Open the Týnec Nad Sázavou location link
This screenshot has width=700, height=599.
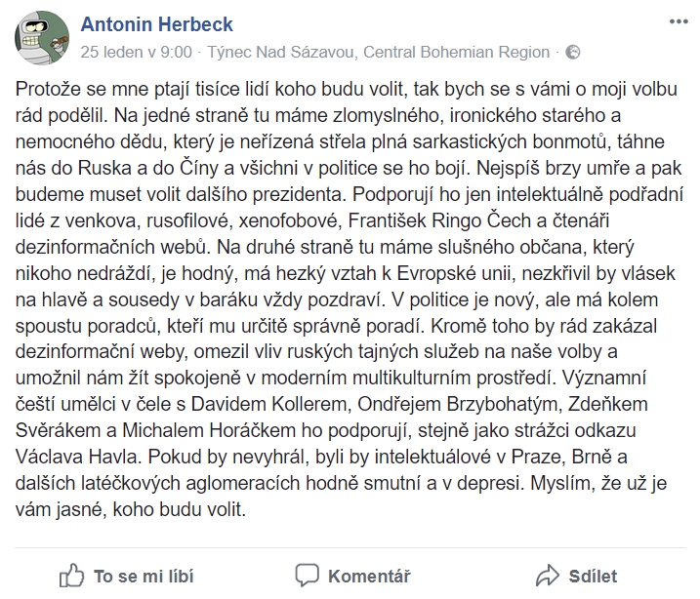coord(281,52)
